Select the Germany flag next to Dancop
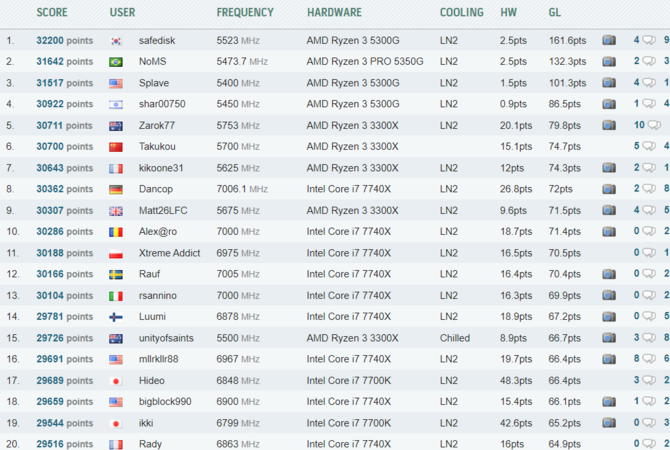Screen dimensions: 670x450 tap(116, 190)
